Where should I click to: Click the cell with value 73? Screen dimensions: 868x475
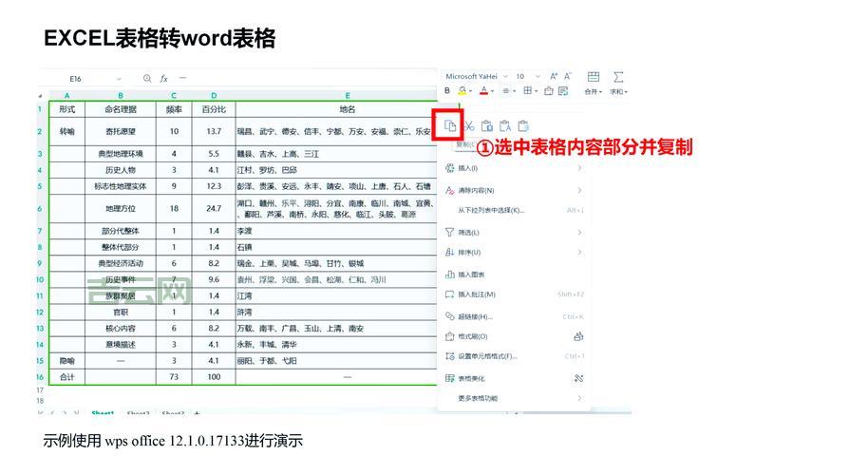coord(174,376)
